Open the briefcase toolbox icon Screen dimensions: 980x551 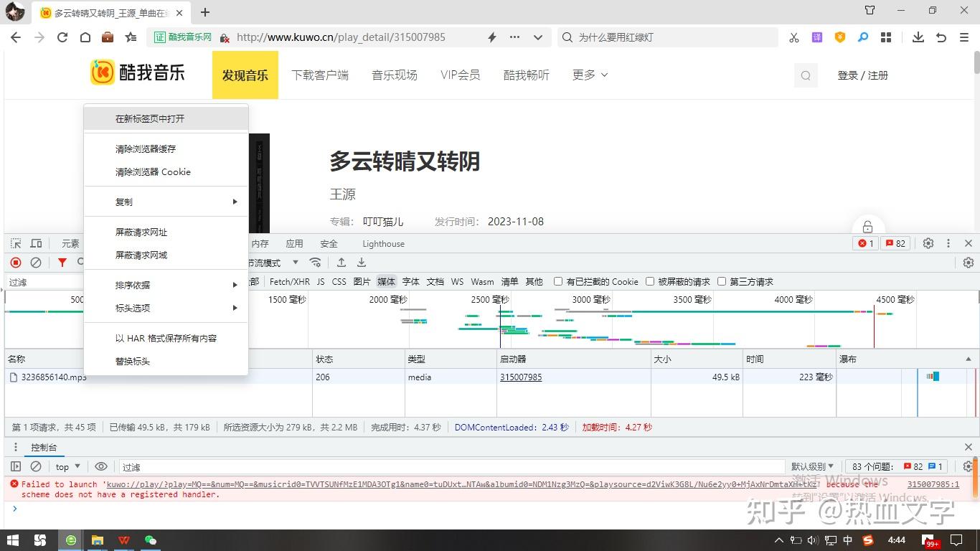108,37
